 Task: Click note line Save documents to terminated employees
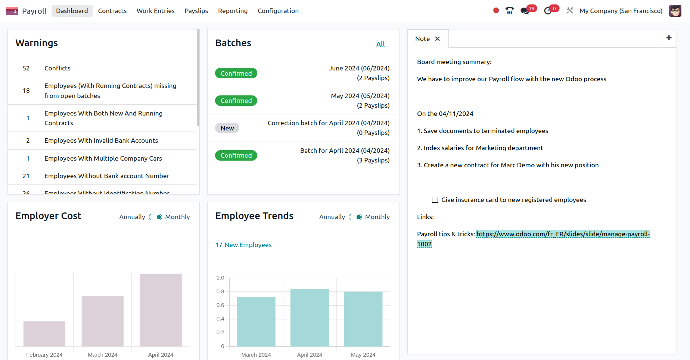[x=482, y=131]
